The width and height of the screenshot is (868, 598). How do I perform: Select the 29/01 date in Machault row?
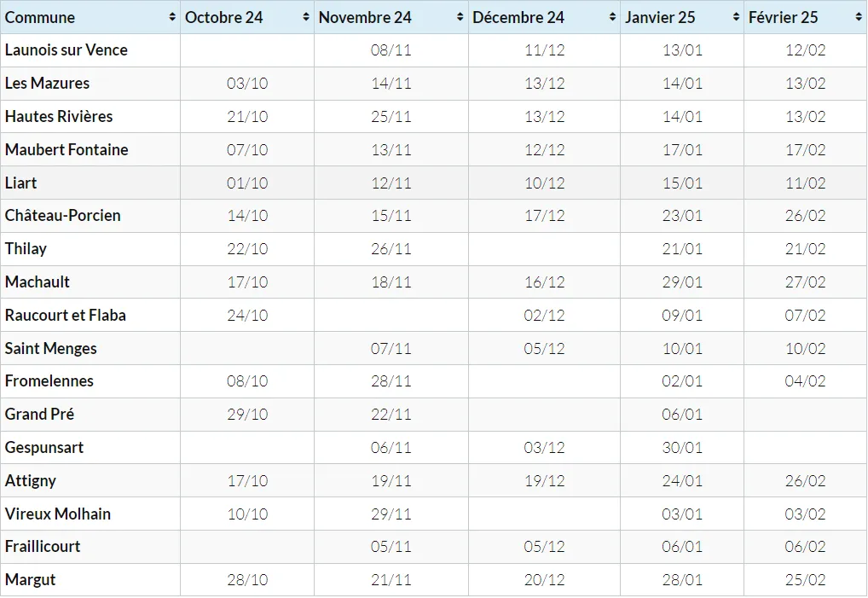coord(682,282)
